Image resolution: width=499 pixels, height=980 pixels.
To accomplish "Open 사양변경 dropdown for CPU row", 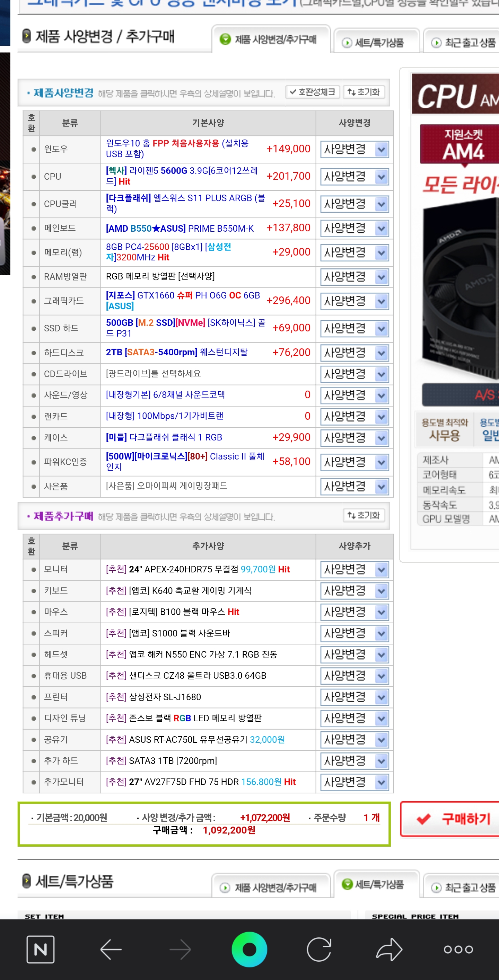I will 354,177.
